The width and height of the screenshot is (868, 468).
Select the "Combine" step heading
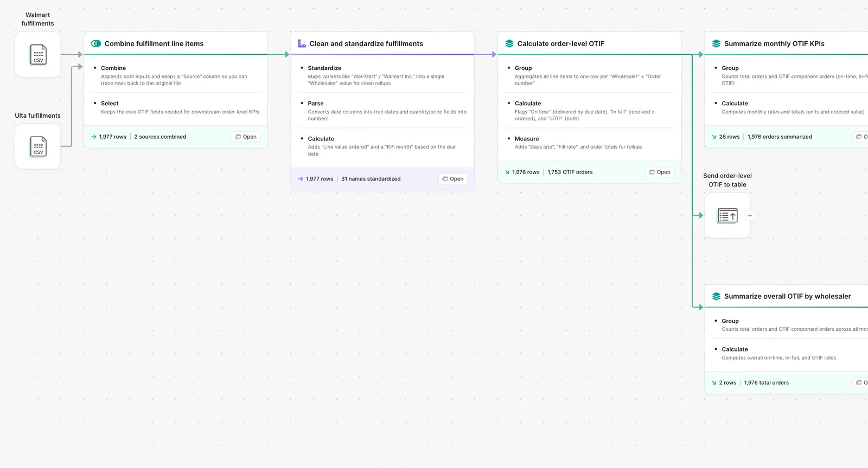113,68
